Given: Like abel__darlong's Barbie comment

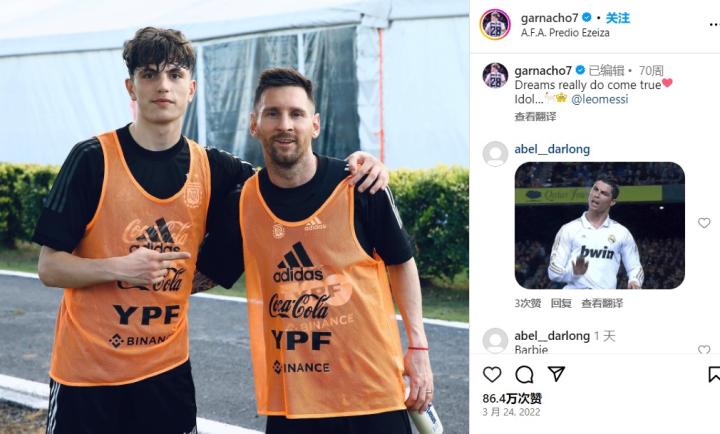Looking at the screenshot, I should (704, 349).
